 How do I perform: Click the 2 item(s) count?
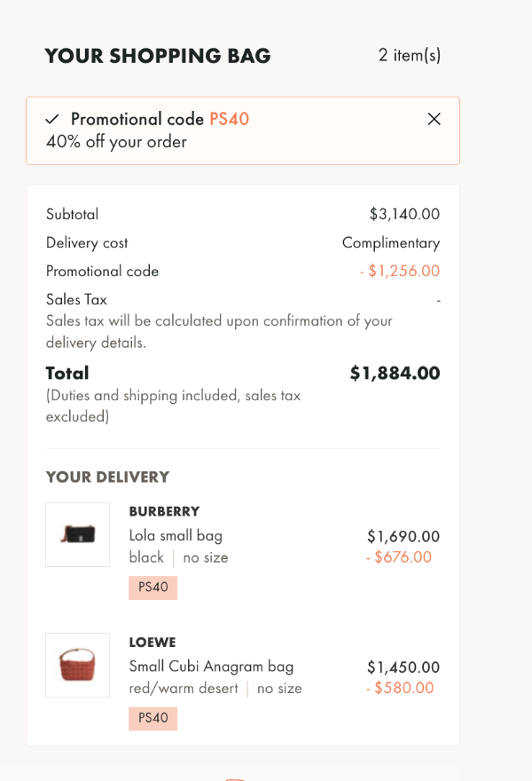[410, 55]
